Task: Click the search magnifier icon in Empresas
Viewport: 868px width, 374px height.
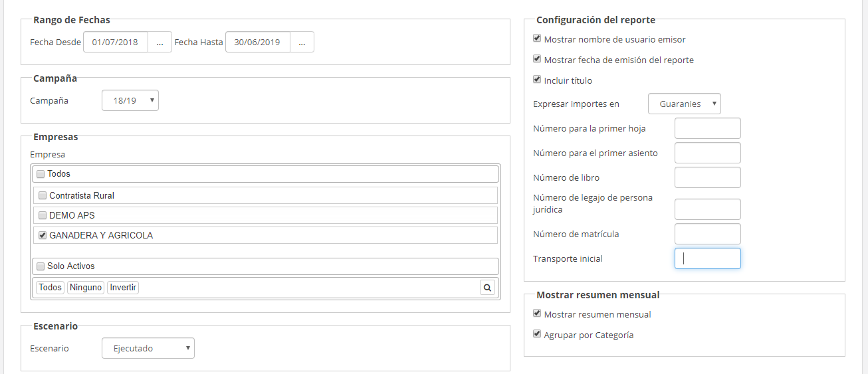Action: (487, 288)
